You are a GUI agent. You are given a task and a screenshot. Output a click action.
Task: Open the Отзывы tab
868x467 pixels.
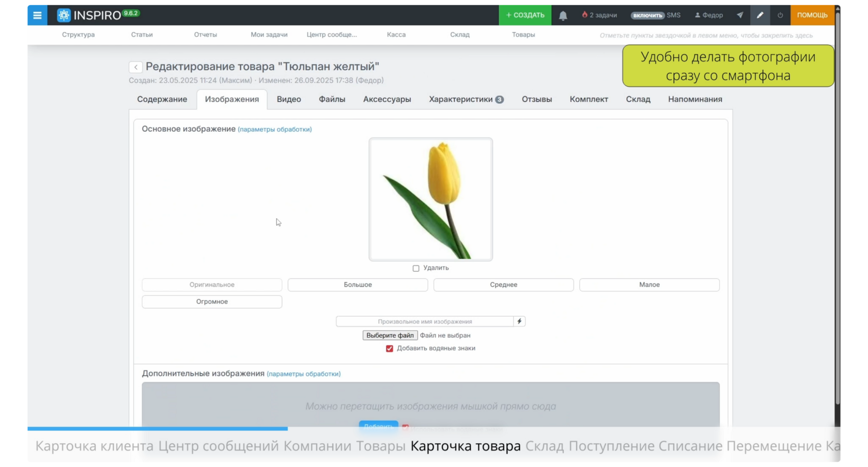coord(537,99)
